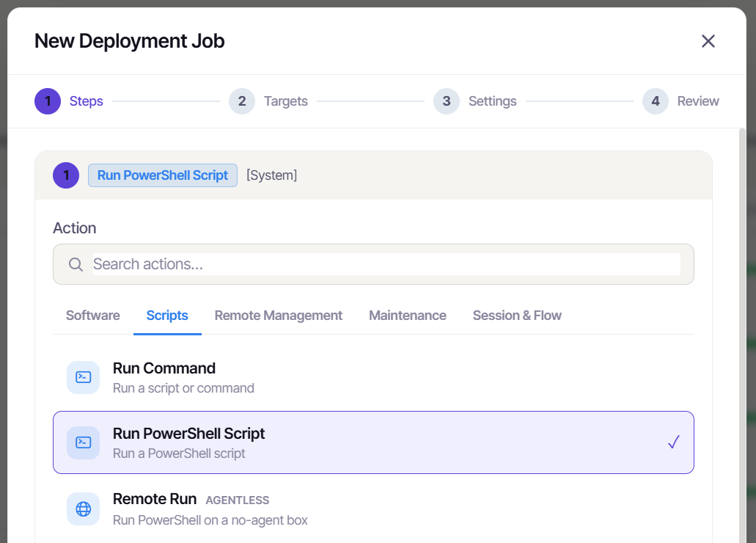Viewport: 756px width, 543px height.
Task: Open the Software tab
Action: coord(93,316)
